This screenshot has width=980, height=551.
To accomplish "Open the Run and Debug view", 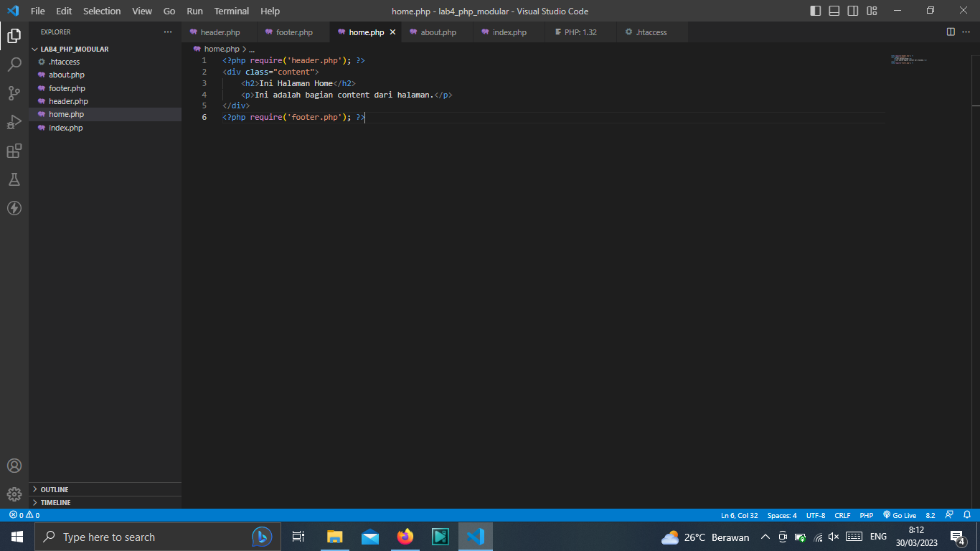I will 14,122.
